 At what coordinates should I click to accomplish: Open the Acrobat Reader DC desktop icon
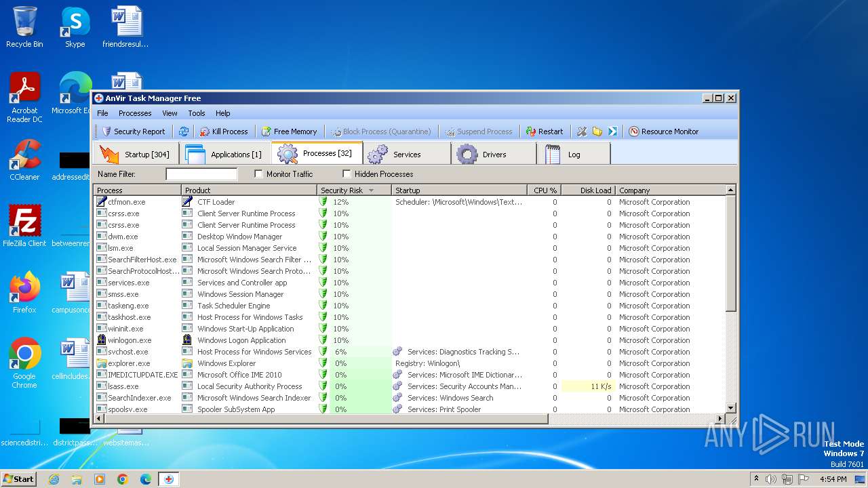(24, 98)
